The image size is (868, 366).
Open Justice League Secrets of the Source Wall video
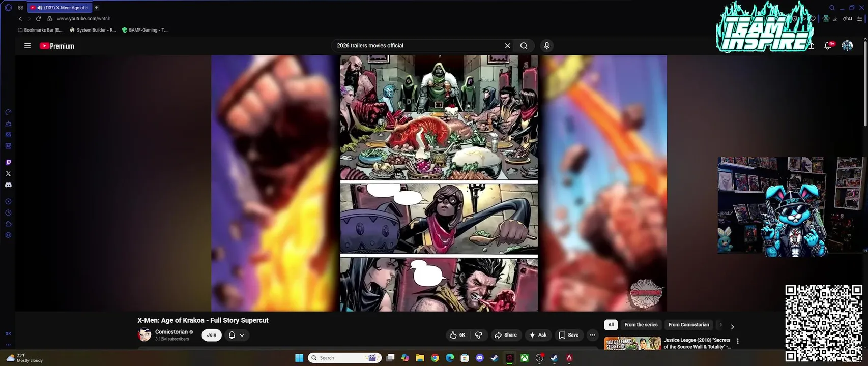tap(697, 343)
